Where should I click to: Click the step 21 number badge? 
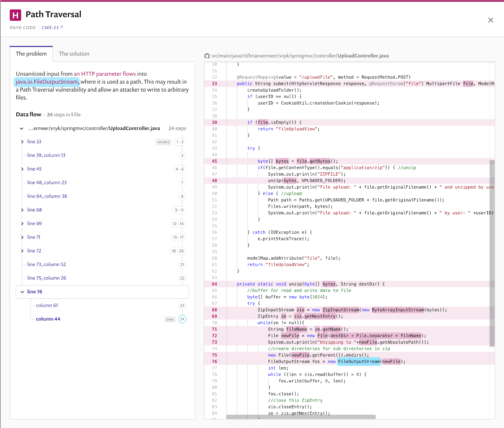point(182,265)
